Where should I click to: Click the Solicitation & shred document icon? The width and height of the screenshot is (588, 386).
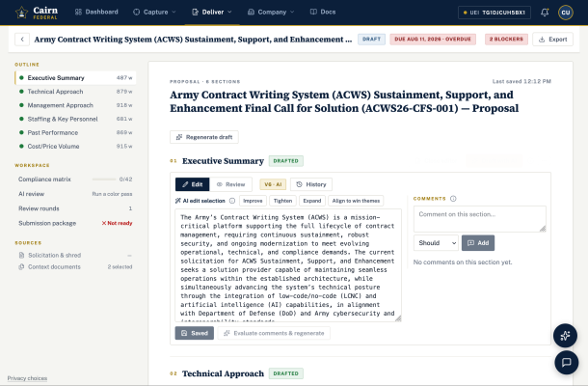(21, 256)
